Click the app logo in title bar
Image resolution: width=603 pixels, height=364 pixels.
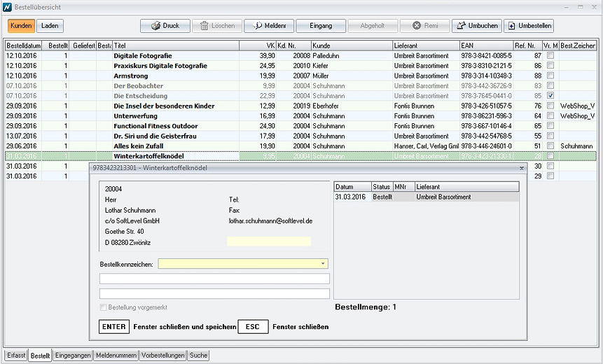pos(7,6)
